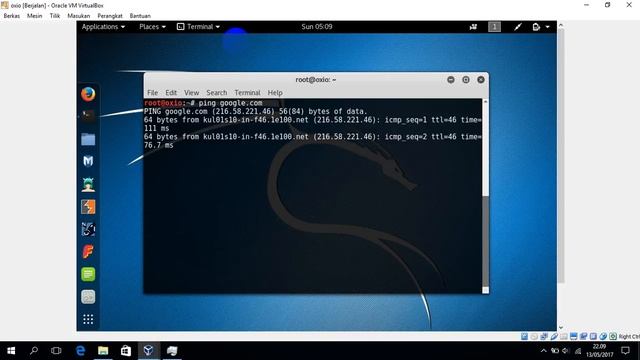
Task: Open the Windows Start menu
Action: 11,351
